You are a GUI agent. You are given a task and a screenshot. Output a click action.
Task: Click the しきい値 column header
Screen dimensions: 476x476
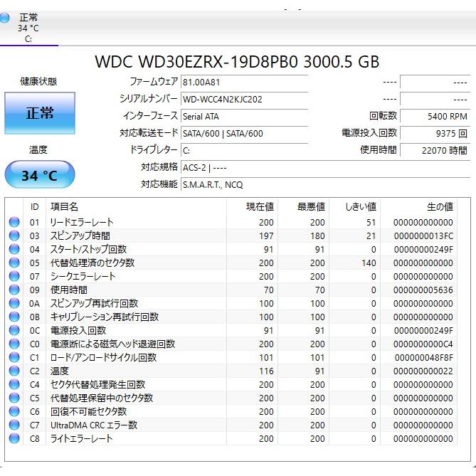[355, 207]
